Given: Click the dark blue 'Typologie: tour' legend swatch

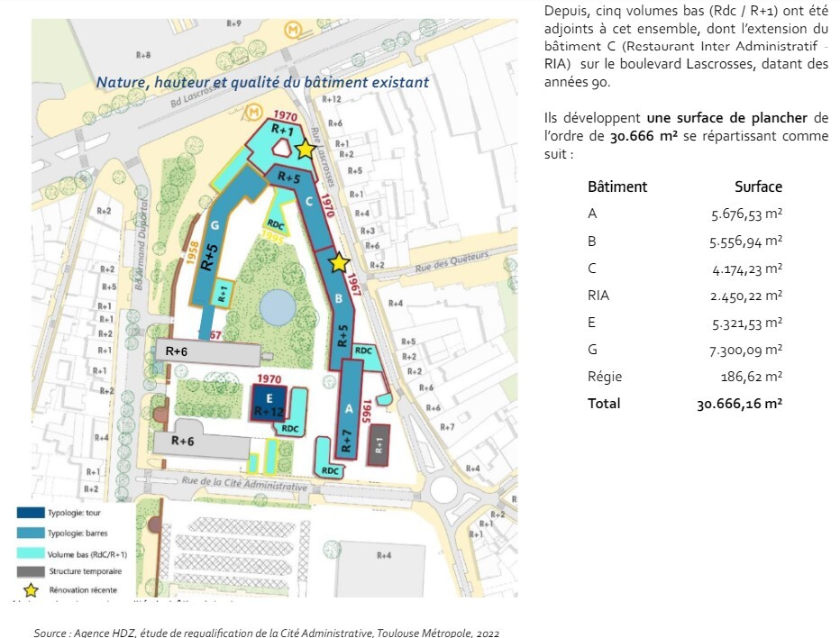Looking at the screenshot, I should point(31,513).
